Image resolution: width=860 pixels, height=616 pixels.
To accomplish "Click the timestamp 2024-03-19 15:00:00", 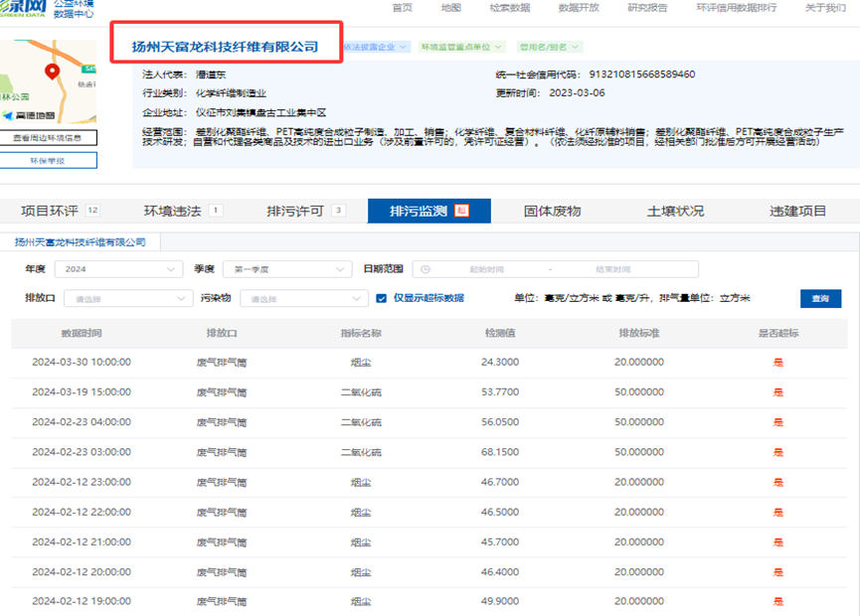I will tap(82, 392).
